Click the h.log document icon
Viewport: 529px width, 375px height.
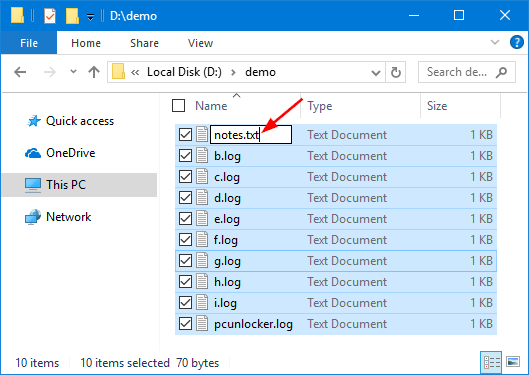[202, 281]
